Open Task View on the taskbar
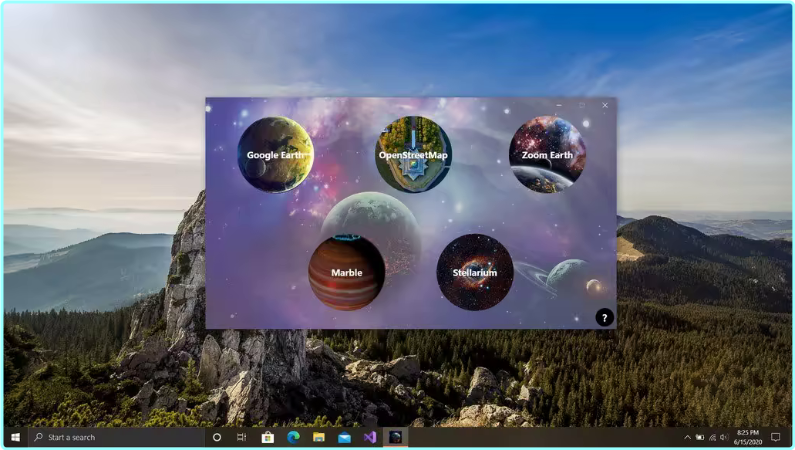Screen dimensions: 795x450 tap(242, 437)
